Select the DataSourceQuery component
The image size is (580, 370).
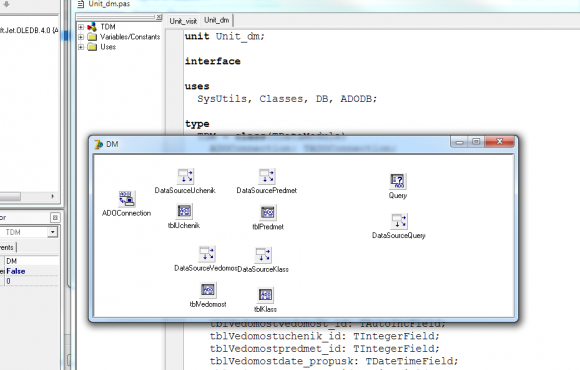point(399,221)
